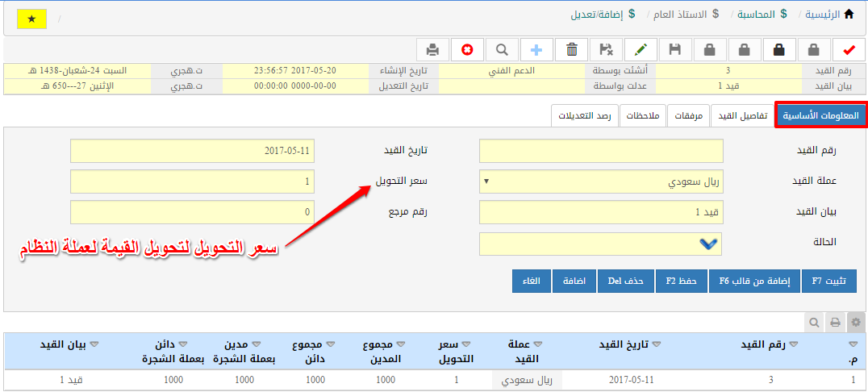Click the blue plus add icon
868x392 pixels.
pyautogui.click(x=536, y=50)
